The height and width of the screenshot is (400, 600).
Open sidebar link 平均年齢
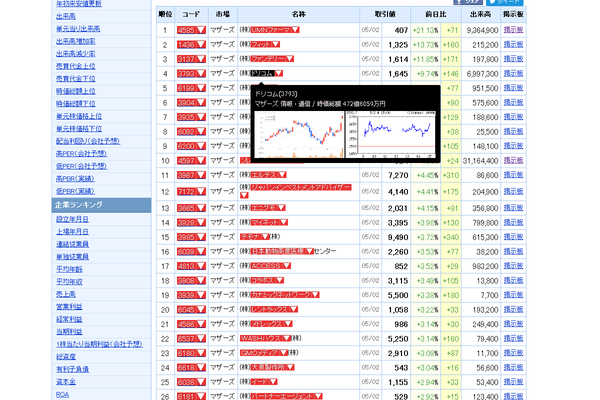[x=69, y=269]
